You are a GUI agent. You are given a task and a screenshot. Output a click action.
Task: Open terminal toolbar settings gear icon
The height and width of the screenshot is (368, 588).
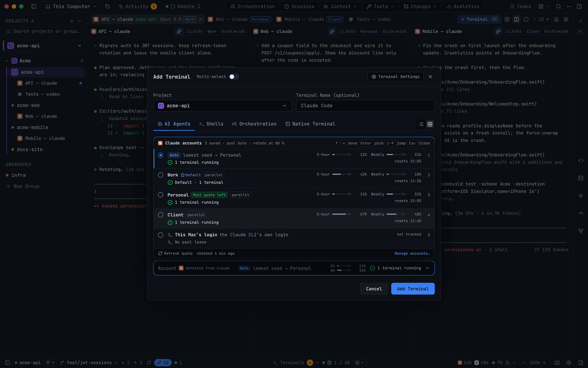click(566, 19)
